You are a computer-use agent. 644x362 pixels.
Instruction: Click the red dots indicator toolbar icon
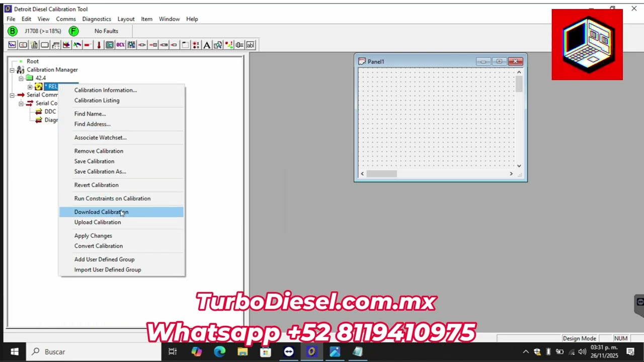click(196, 45)
